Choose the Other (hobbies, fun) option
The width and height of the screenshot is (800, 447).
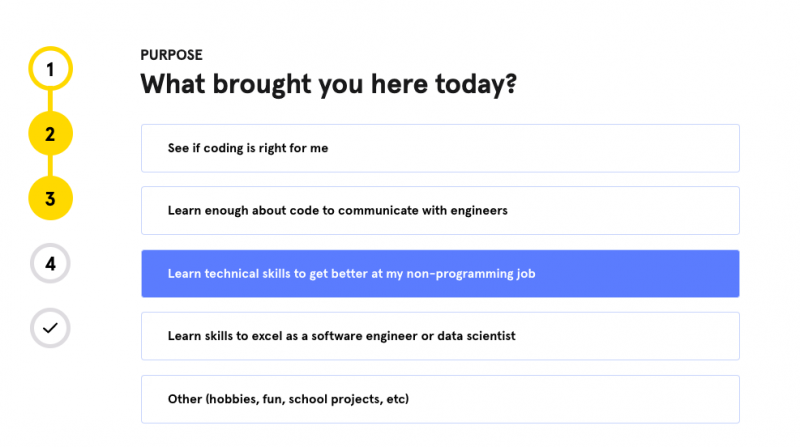coord(440,399)
